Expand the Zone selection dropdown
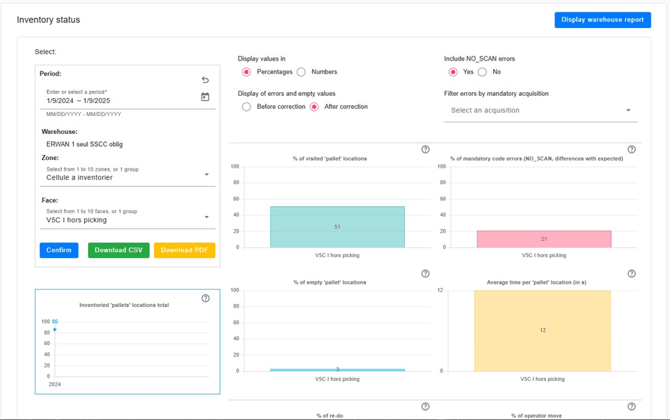The height and width of the screenshot is (420, 670). coord(207,175)
